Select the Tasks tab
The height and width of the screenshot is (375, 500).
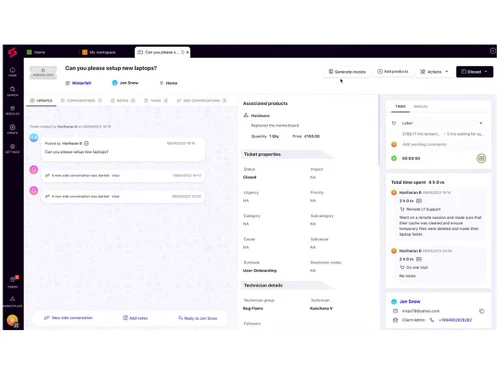pos(156,101)
